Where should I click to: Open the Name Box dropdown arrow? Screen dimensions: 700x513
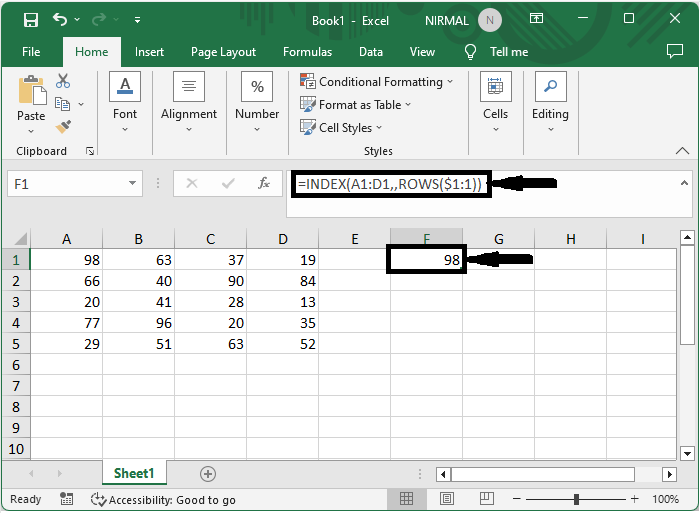point(132,184)
